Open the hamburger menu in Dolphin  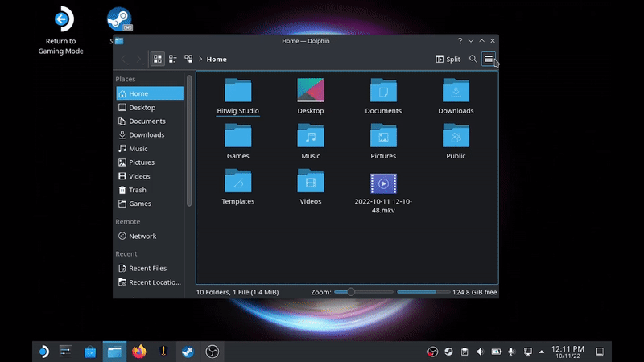[x=488, y=59]
